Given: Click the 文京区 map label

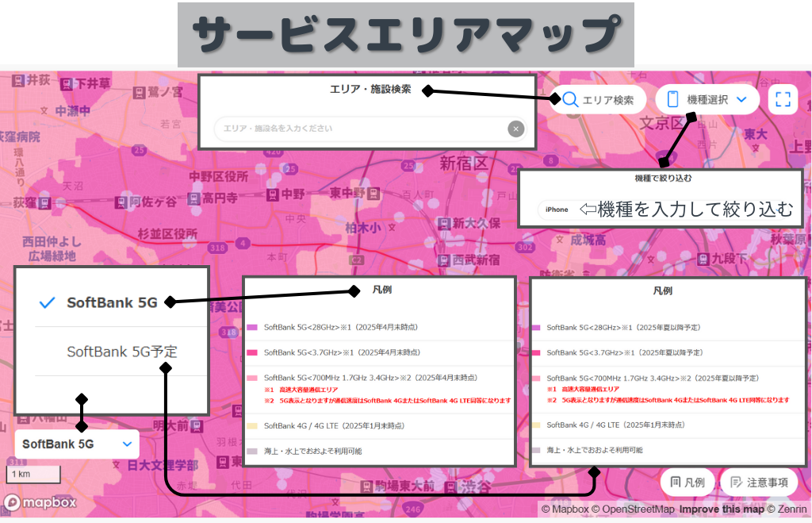Looking at the screenshot, I should (662, 123).
